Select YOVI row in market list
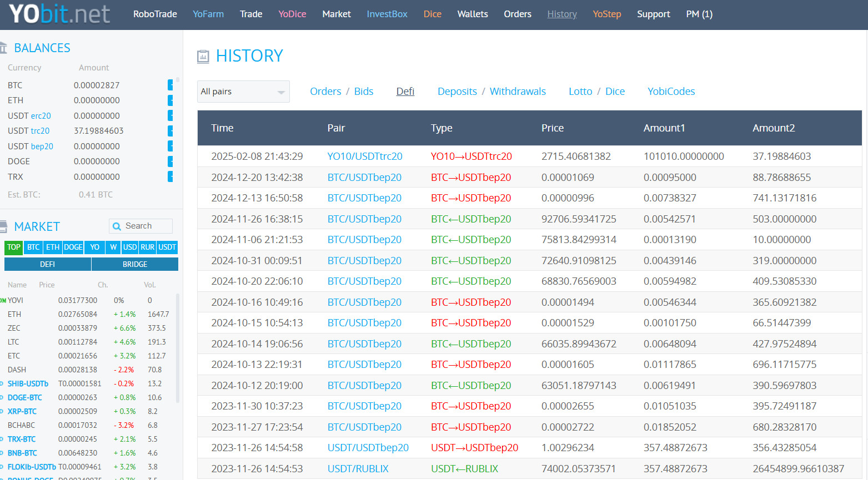This screenshot has height=480, width=868. 89,301
